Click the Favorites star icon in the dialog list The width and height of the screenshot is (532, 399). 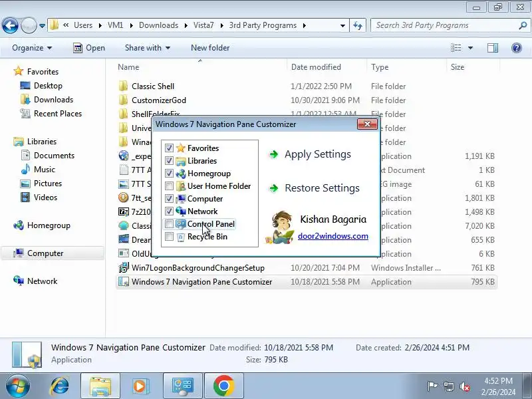tap(181, 148)
